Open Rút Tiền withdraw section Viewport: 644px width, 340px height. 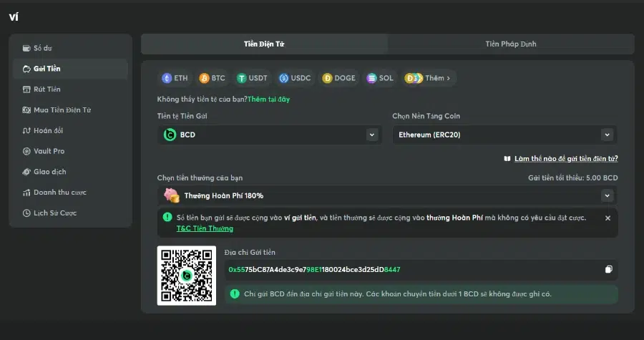[x=70, y=89]
